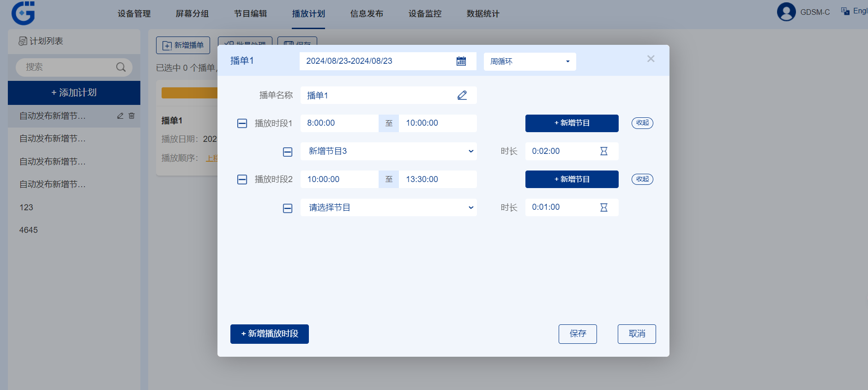The height and width of the screenshot is (390, 868).
Task: Rename first plan using its pencil icon
Action: pos(120,116)
